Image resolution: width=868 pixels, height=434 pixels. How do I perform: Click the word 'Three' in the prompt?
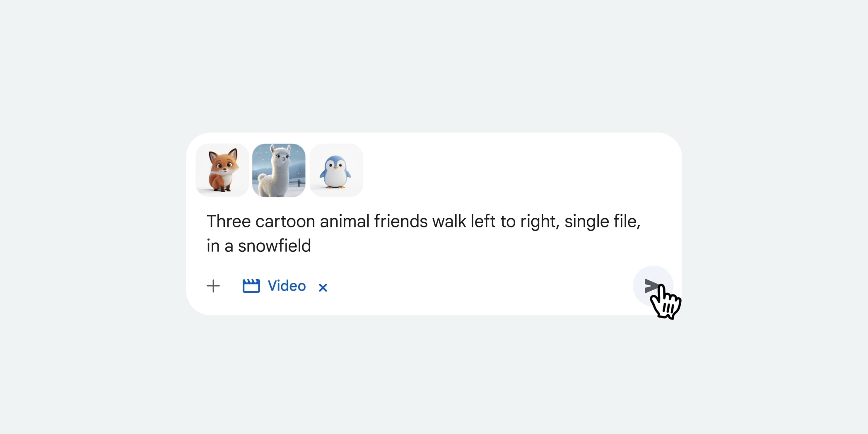coord(229,221)
